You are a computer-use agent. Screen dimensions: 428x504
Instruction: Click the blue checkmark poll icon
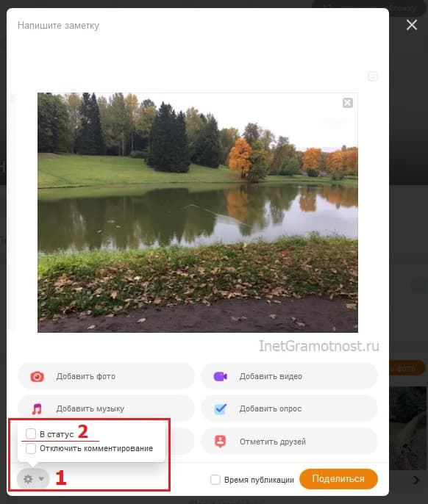(x=221, y=408)
